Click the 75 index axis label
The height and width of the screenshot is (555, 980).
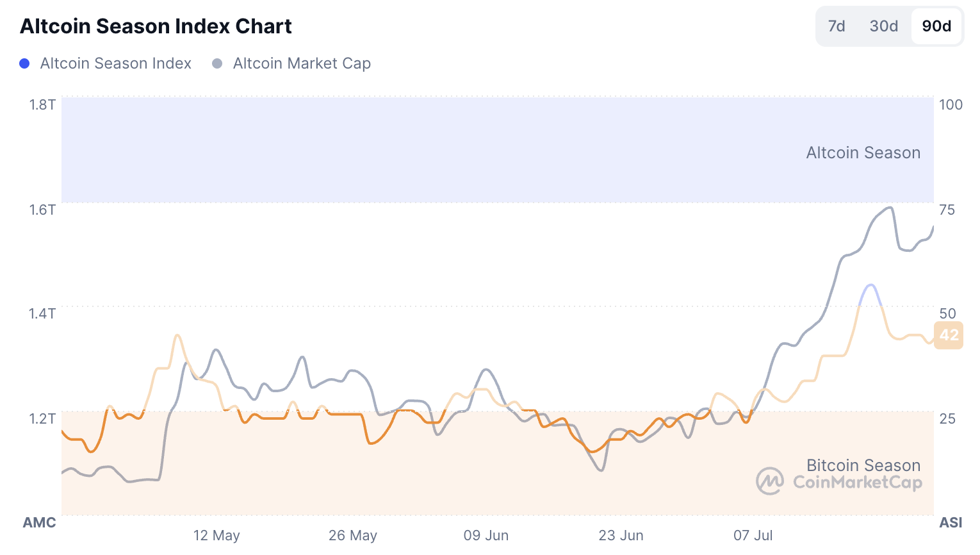pyautogui.click(x=947, y=210)
